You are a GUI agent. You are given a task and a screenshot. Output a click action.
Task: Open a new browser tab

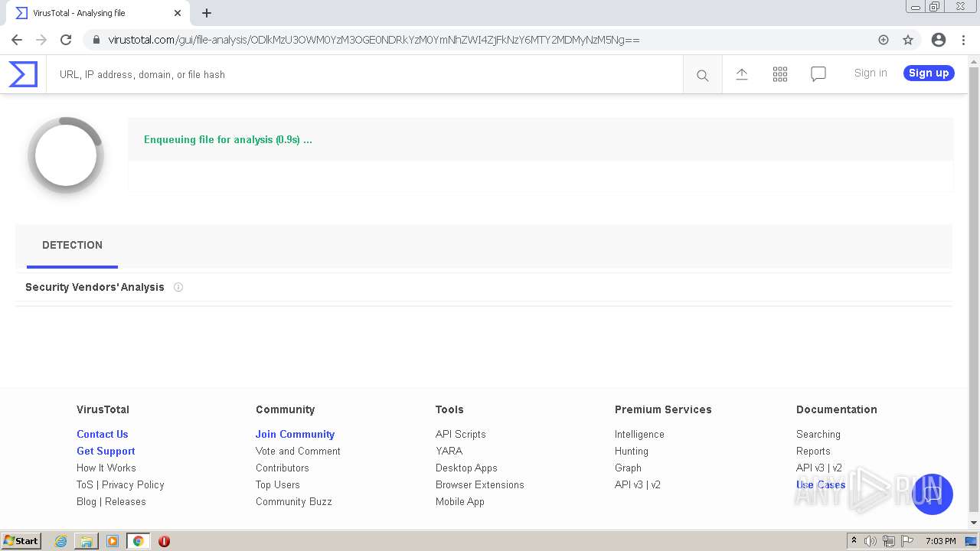207,13
